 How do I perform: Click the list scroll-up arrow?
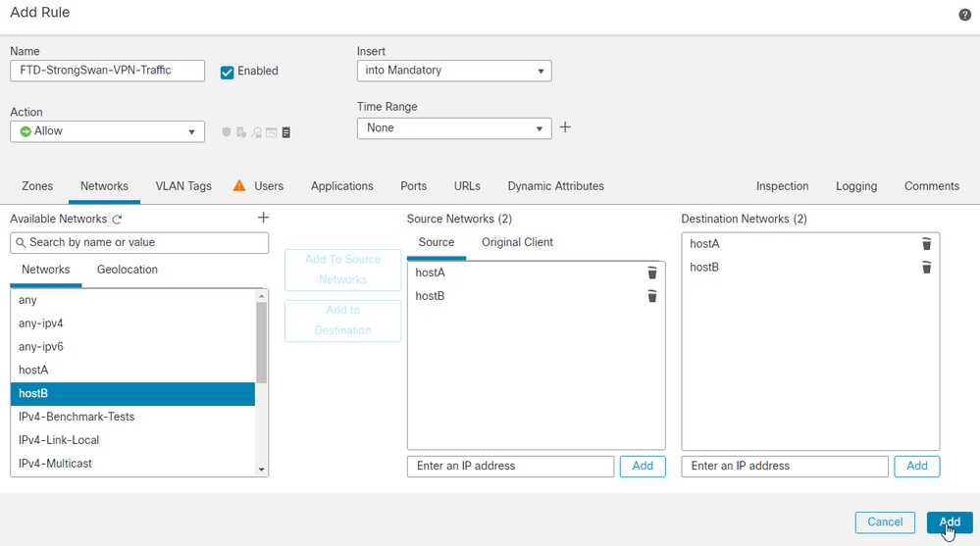(x=261, y=296)
